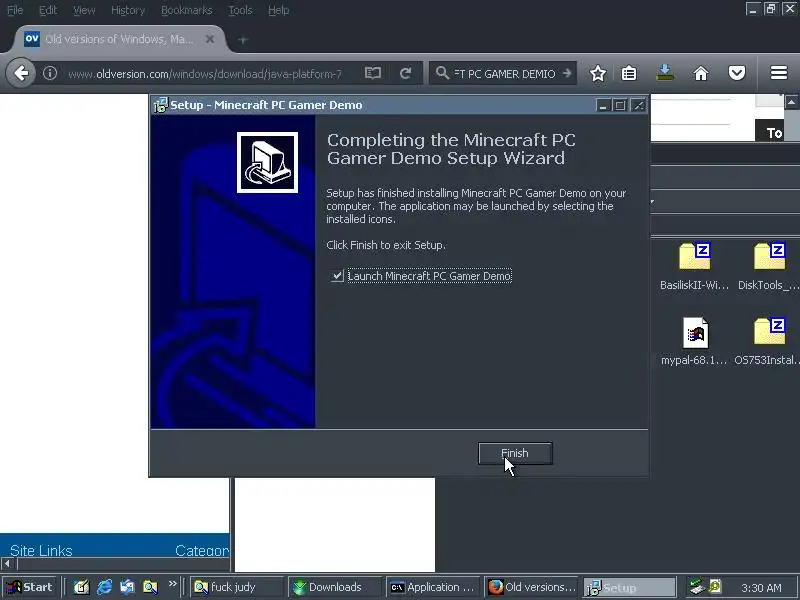Click the magnifier icon in search box
The image size is (800, 600).
442,73
